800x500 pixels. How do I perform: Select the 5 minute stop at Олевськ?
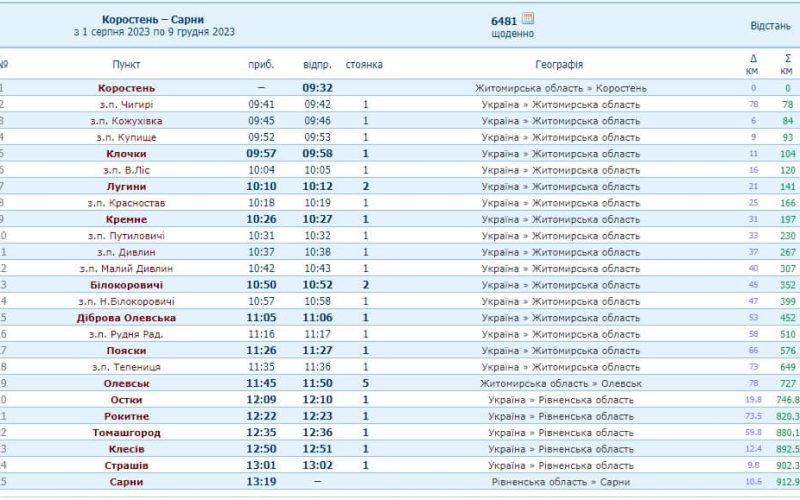[x=365, y=383]
